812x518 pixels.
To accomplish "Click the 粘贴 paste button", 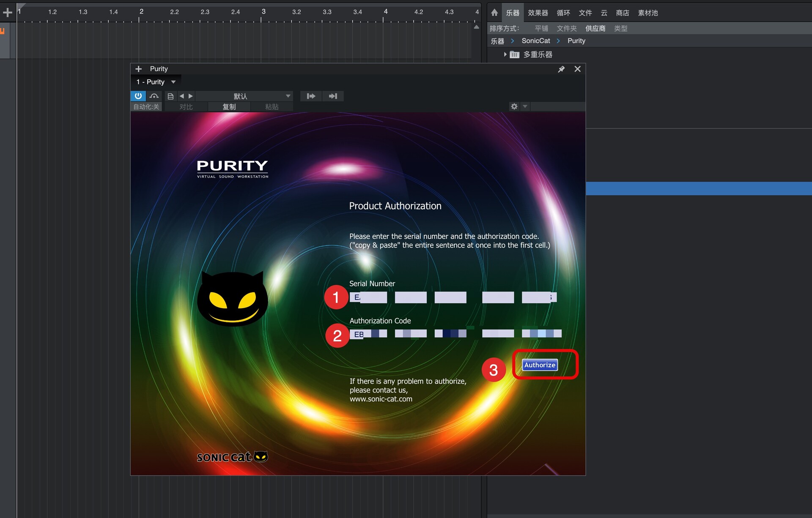I will tap(272, 107).
